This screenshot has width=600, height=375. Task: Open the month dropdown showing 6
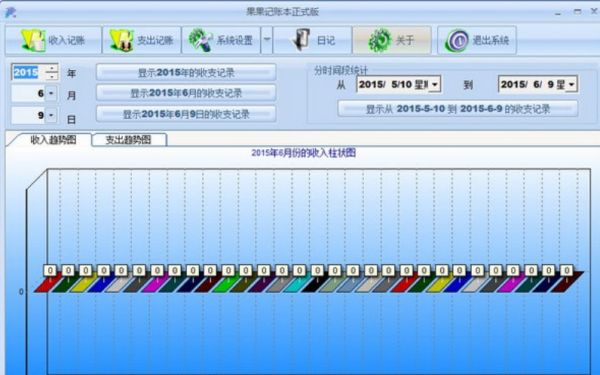(51, 93)
